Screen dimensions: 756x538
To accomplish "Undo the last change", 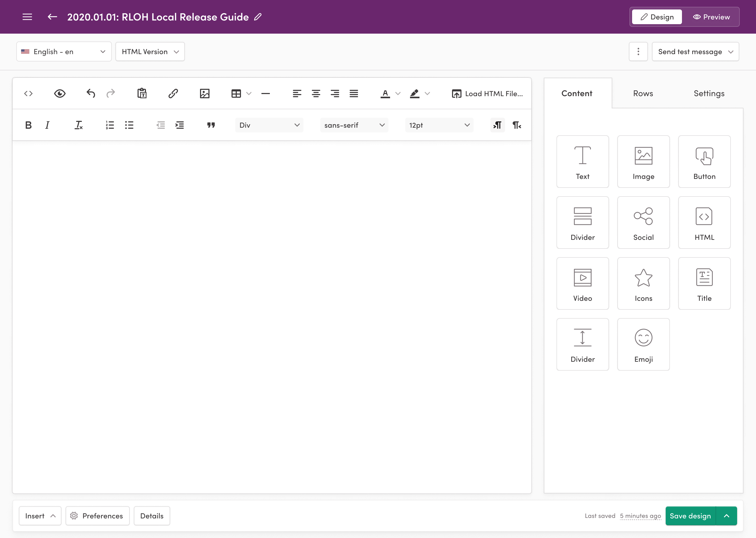I will pyautogui.click(x=90, y=94).
